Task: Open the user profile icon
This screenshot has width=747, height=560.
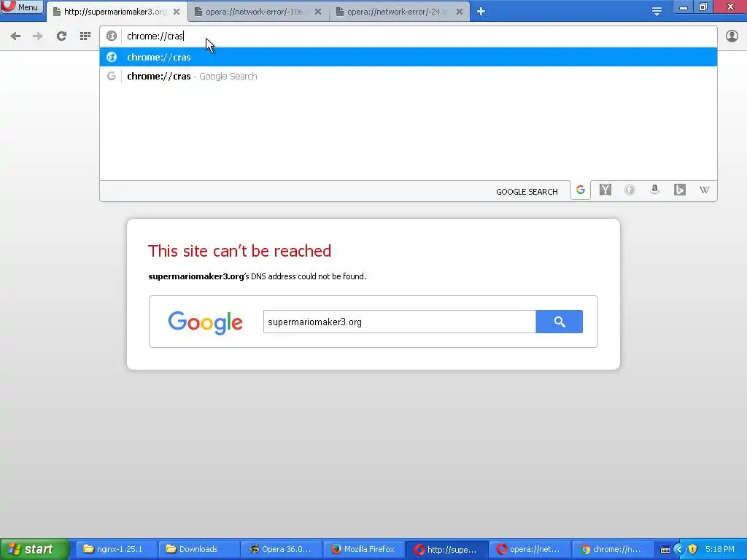Action: [732, 36]
